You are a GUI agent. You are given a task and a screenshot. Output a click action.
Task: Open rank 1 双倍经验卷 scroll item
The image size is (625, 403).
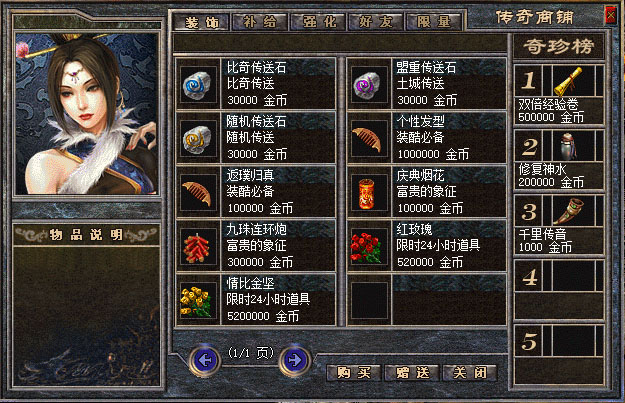click(569, 81)
